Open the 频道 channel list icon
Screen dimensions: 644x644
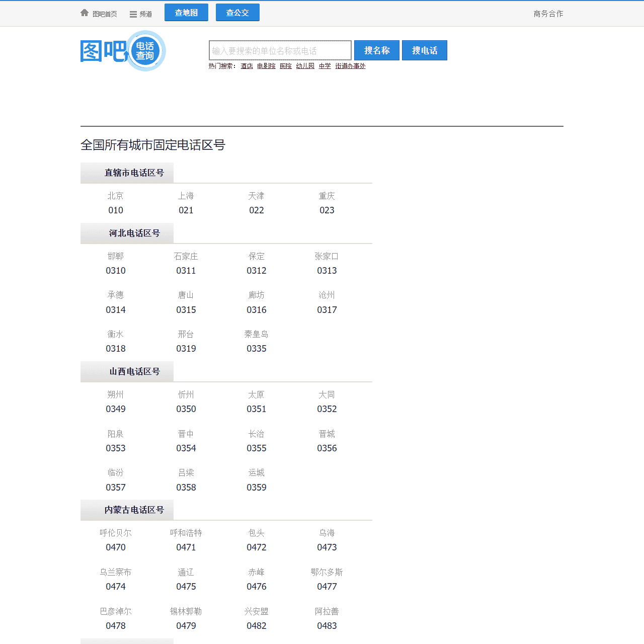[x=132, y=14]
